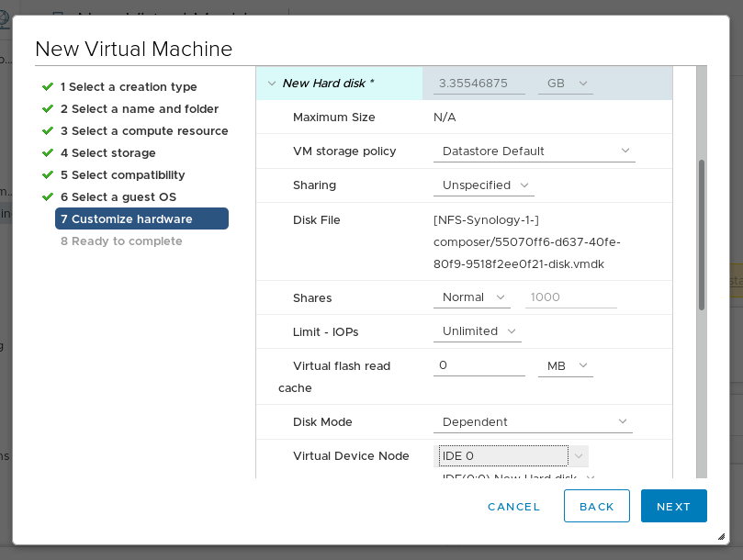743x560 pixels.
Task: Collapse the New Hard disk section
Action: point(271,84)
